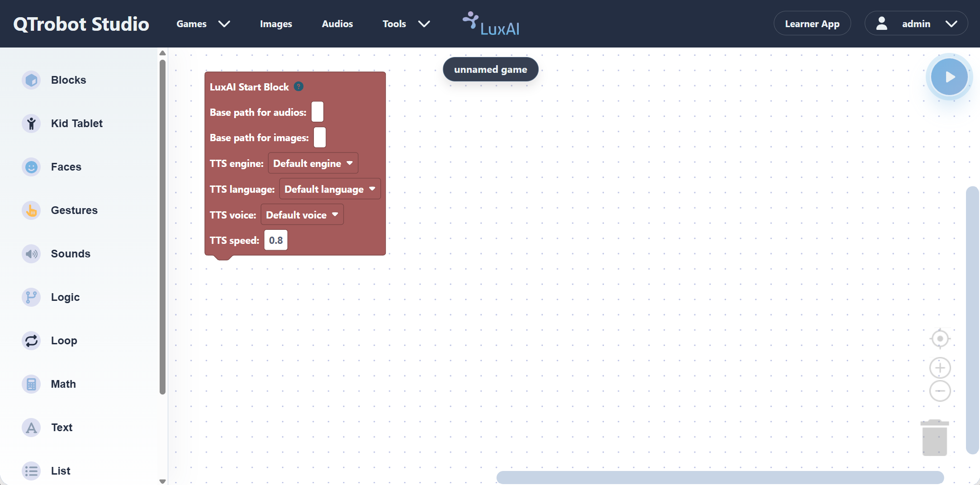Select the Logic branch icon
Viewport: 980px width, 485px height.
tap(31, 297)
